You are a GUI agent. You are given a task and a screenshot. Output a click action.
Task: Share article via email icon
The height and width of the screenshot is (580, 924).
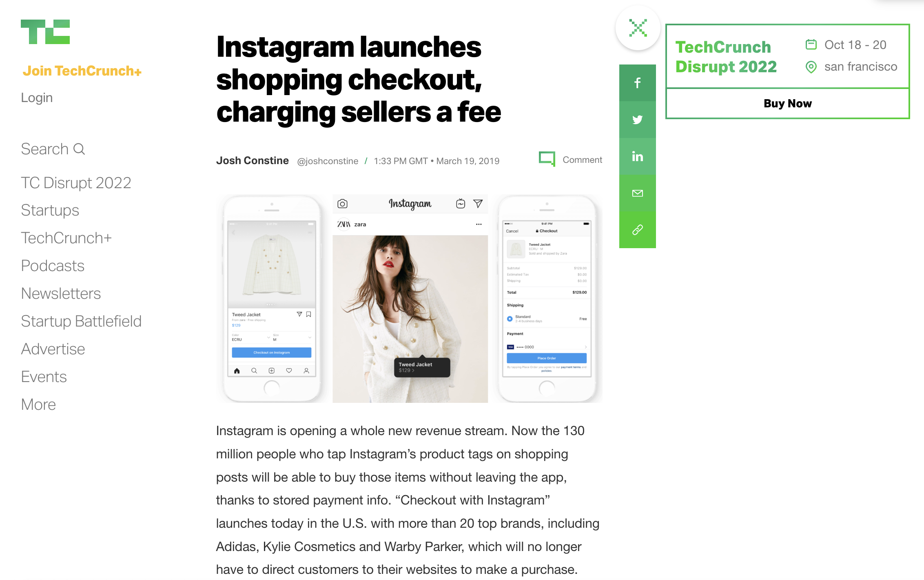(x=637, y=193)
